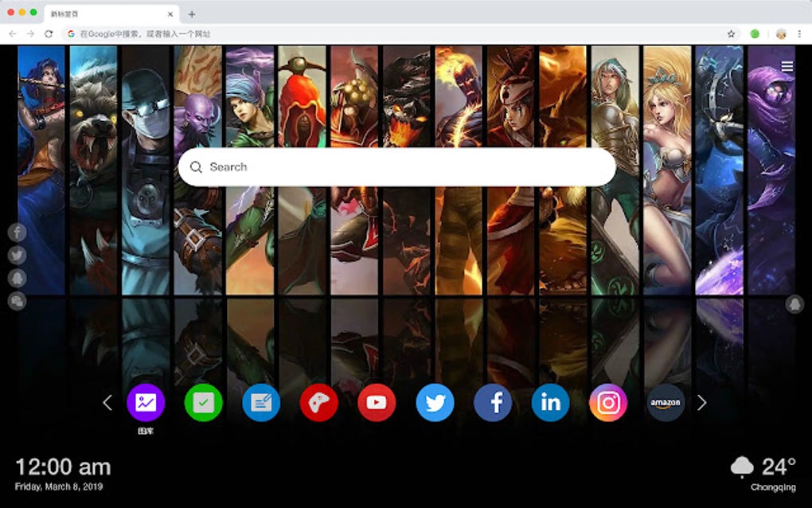Open the hamburger menu at top right
812x508 pixels.
point(787,66)
